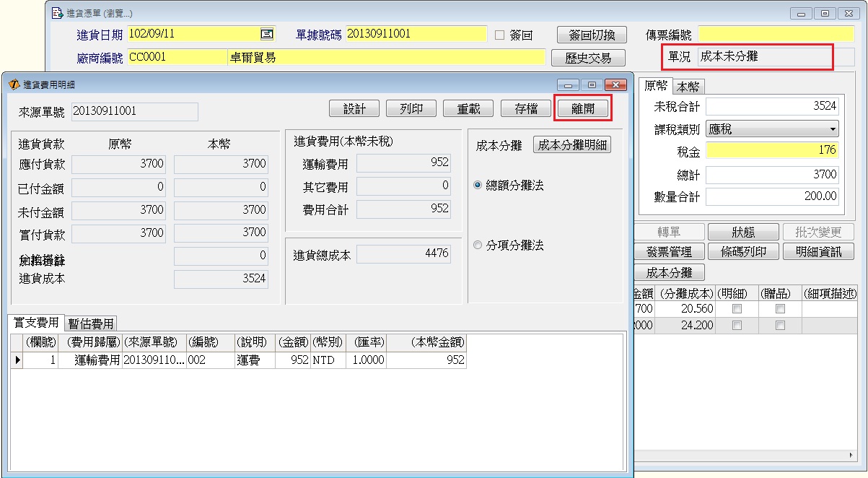
Task: Choose the 分項分攤法 radio option
Action: click(478, 245)
